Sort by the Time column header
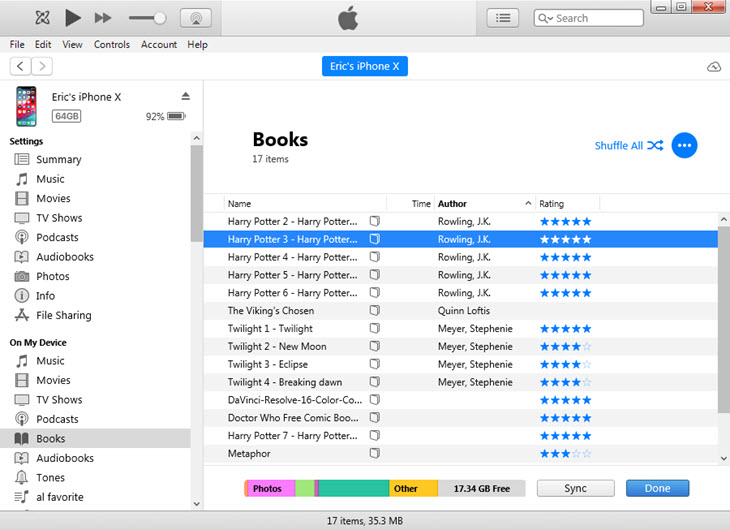The image size is (730, 530). pyautogui.click(x=421, y=204)
